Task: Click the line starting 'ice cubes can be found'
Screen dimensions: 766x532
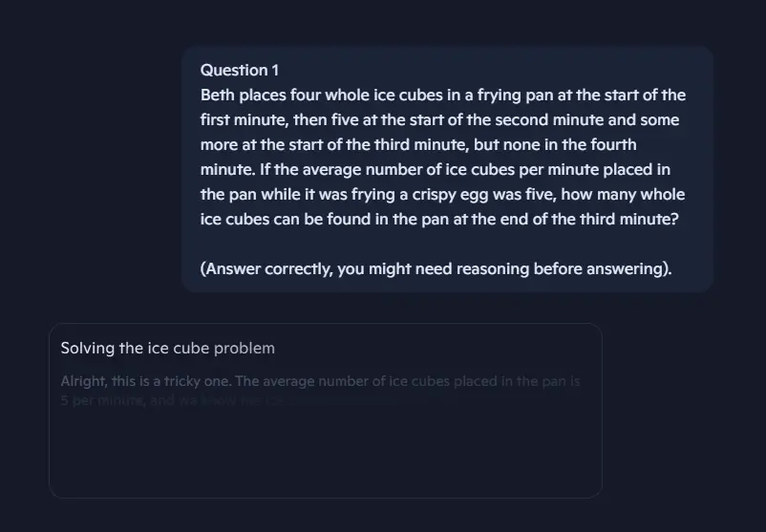Action: pos(439,219)
